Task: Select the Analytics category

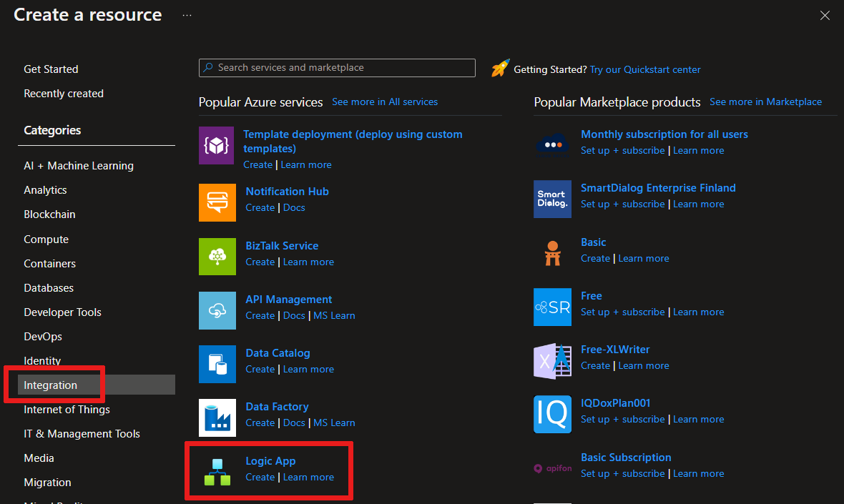Action: 45,190
